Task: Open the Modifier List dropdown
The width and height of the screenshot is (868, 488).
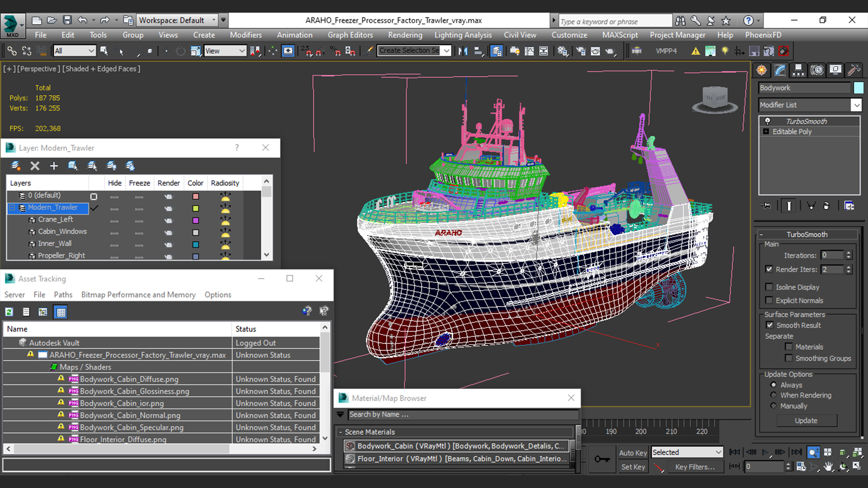Action: pos(856,105)
